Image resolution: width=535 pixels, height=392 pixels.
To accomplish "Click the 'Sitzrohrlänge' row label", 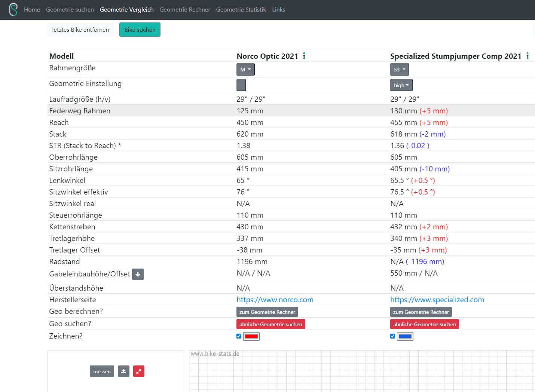I will (x=71, y=169).
